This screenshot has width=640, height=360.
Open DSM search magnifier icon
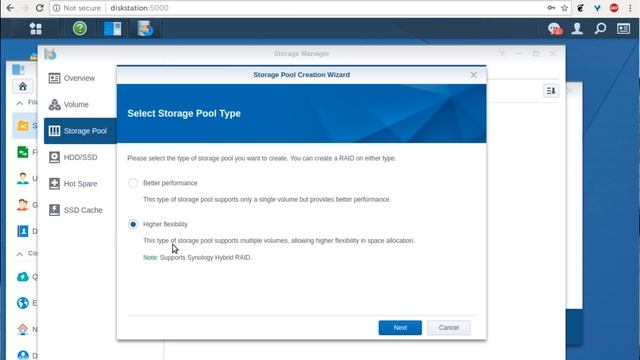click(600, 29)
